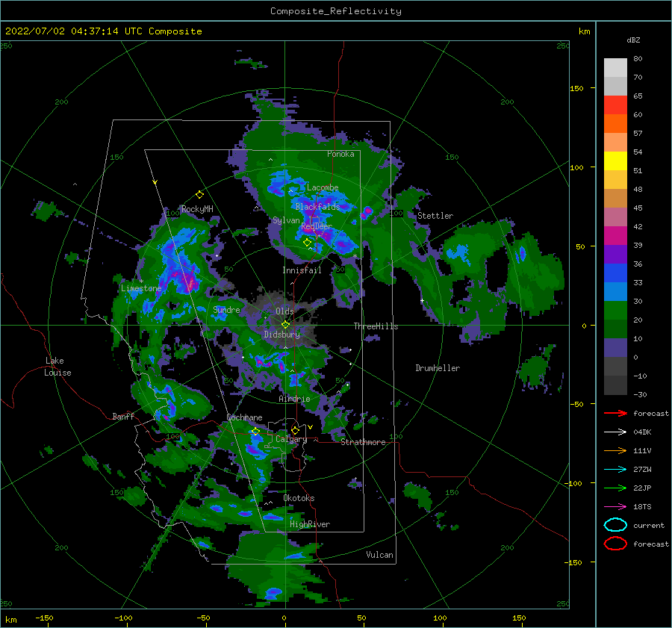672x628 pixels.
Task: Click the storm cell south of Didsbury
Action: click(x=271, y=361)
